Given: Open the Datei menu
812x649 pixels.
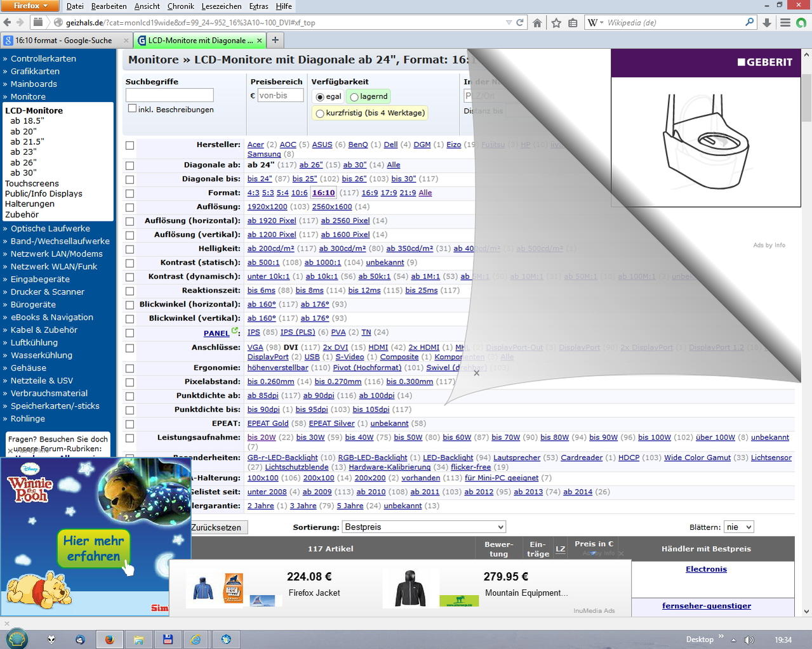Looking at the screenshot, I should click(75, 6).
